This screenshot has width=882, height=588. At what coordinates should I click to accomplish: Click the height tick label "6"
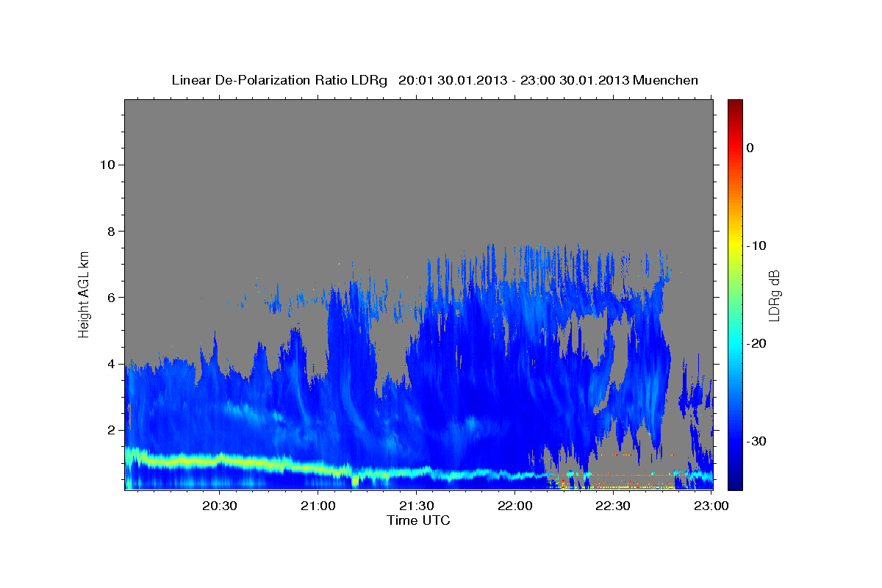coord(110,298)
